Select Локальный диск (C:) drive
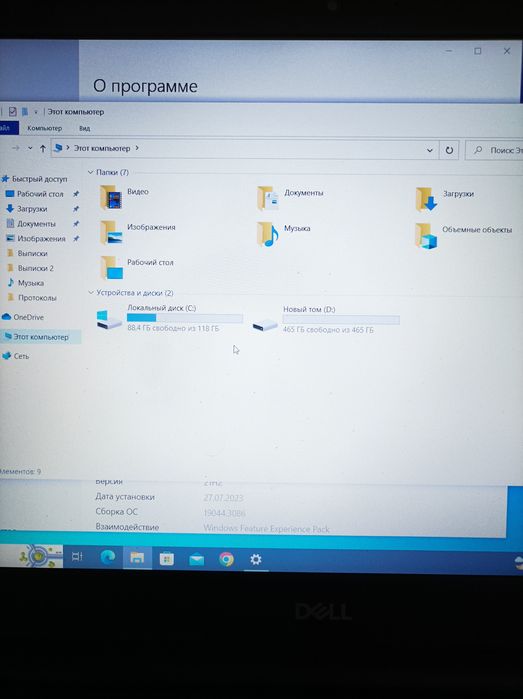523x699 pixels. click(x=170, y=318)
